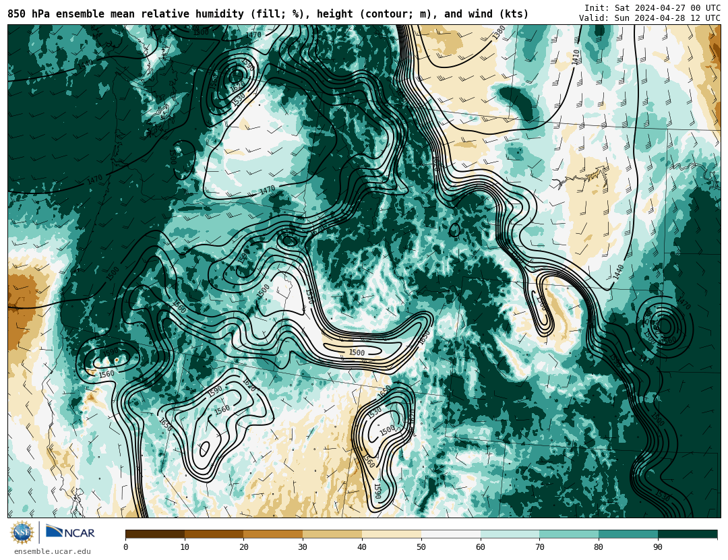Screen dimensions: 728x560
Task: Click the NCAR logo
Action: (x=70, y=532)
